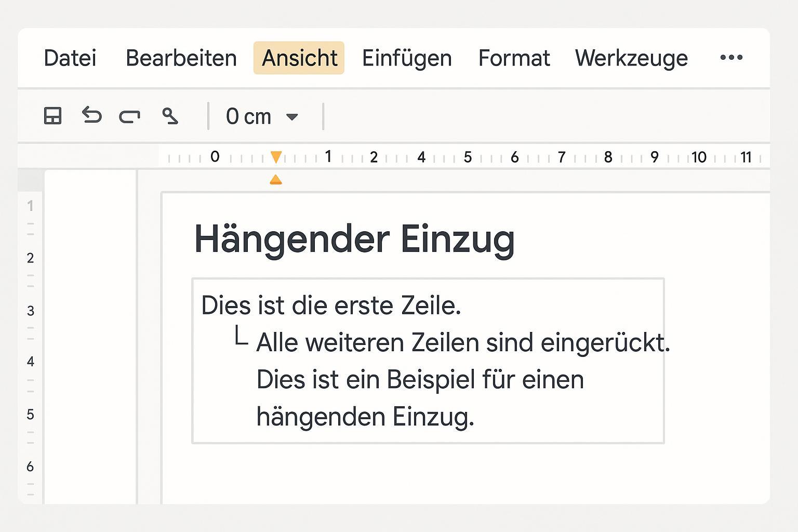The image size is (798, 532).
Task: Click the undo arrow icon
Action: point(91,115)
